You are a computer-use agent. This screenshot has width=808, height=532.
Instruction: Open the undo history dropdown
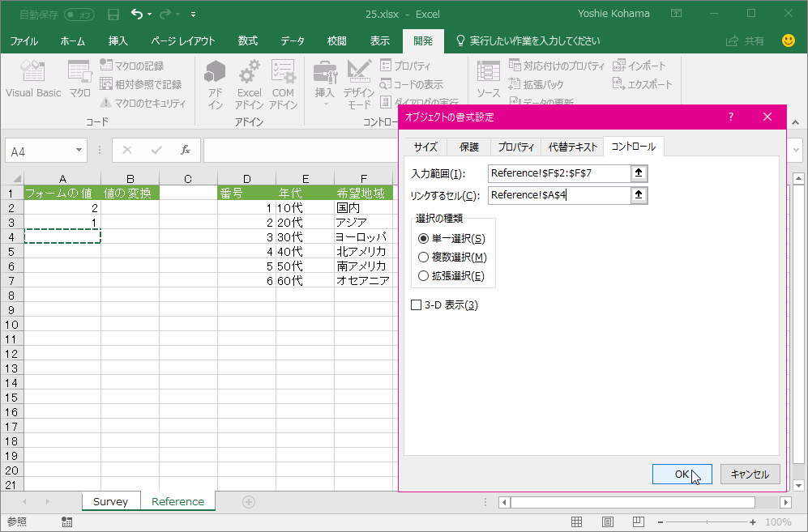149,15
